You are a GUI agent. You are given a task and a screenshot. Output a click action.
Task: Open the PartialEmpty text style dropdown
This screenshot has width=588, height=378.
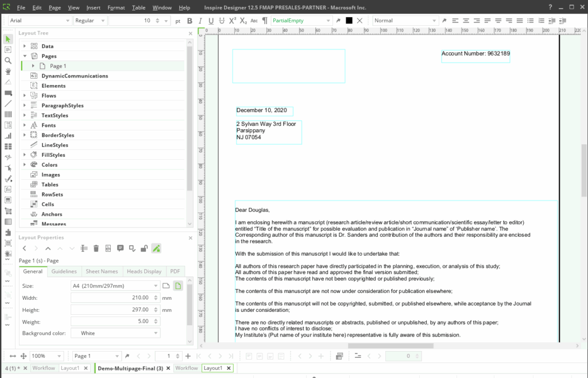click(x=301, y=21)
